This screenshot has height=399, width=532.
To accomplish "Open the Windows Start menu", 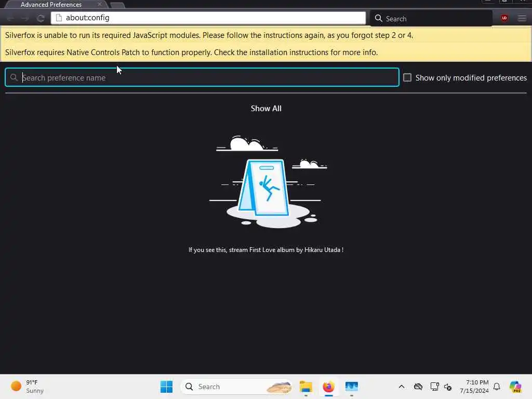I will click(166, 387).
